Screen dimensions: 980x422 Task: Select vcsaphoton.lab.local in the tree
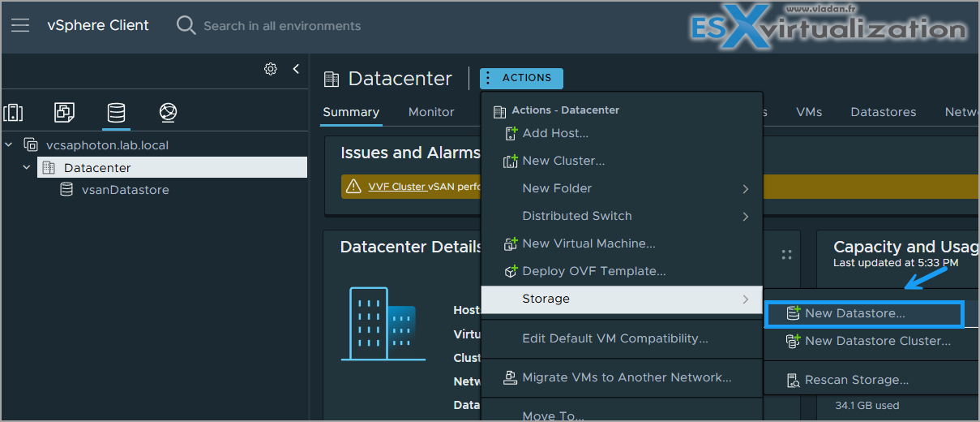point(108,145)
